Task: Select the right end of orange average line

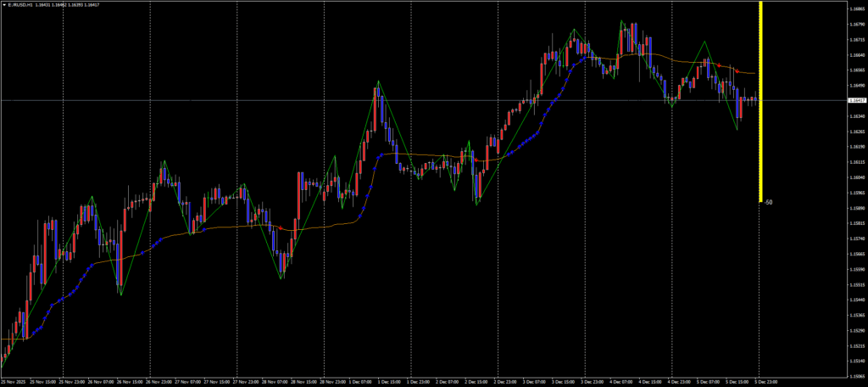Action: tap(754, 74)
